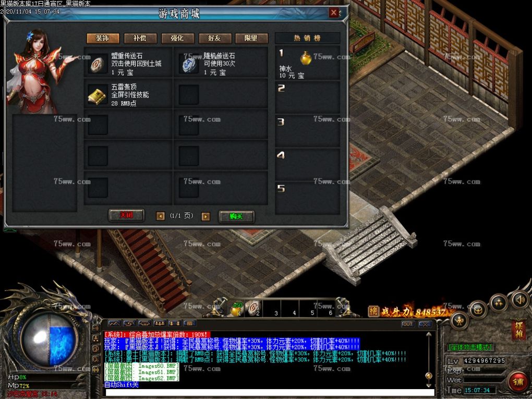
Task: Select empty hotbar slot 4
Action: pyautogui.click(x=290, y=308)
